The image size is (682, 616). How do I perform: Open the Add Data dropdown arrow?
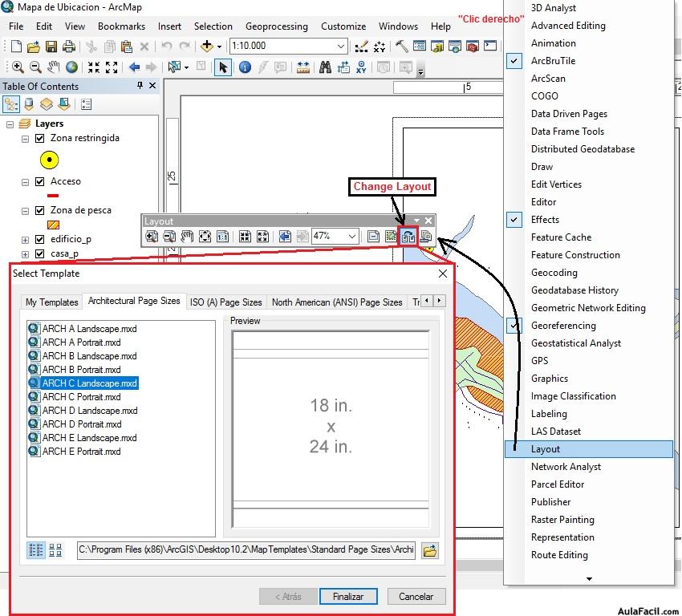pyautogui.click(x=219, y=47)
